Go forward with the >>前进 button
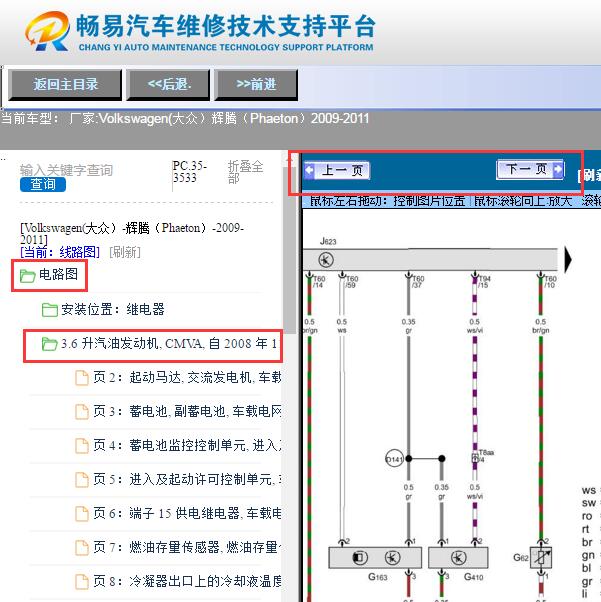This screenshot has height=602, width=601. tap(256, 84)
